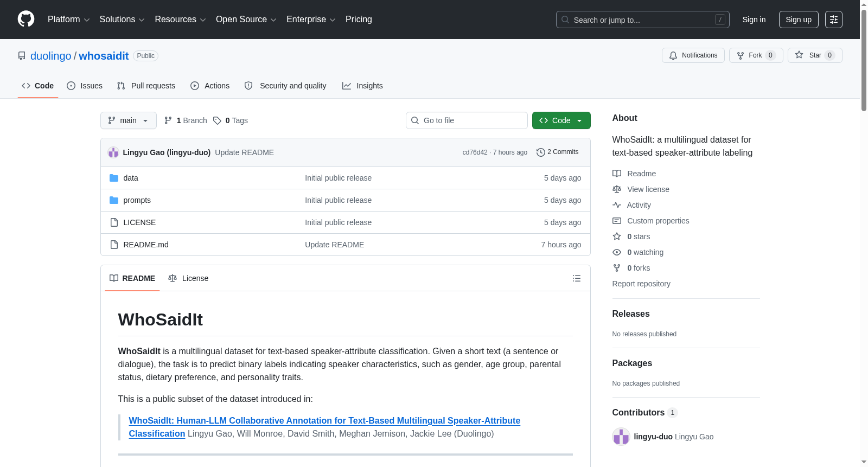The width and height of the screenshot is (868, 467).
Task: Click the tag icon next to Tags
Action: pos(217,120)
